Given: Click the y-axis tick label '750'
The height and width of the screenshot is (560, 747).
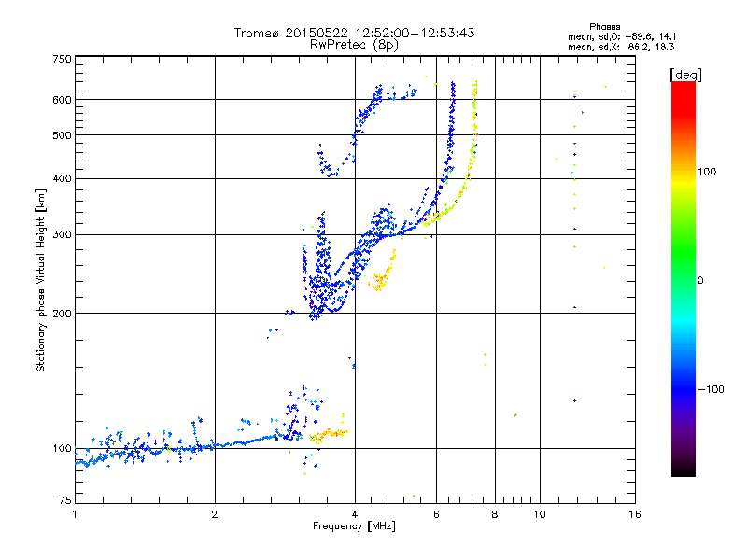Looking at the screenshot, I should tap(62, 59).
